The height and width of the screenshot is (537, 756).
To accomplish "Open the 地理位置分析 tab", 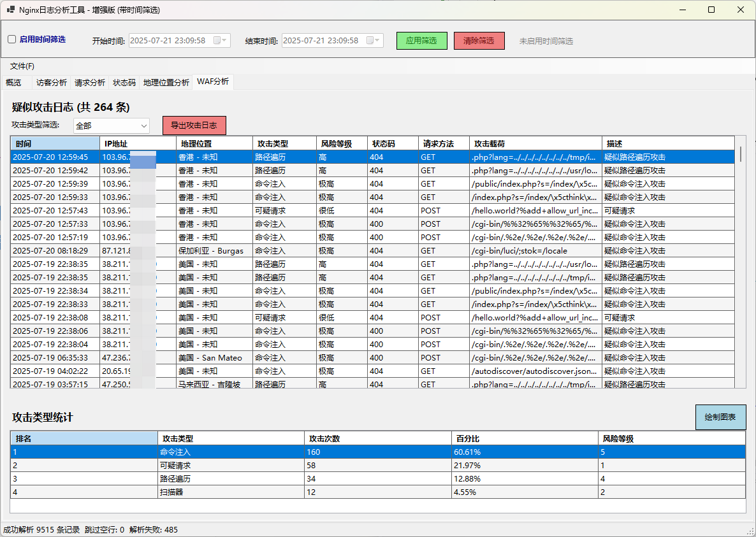I will point(166,83).
